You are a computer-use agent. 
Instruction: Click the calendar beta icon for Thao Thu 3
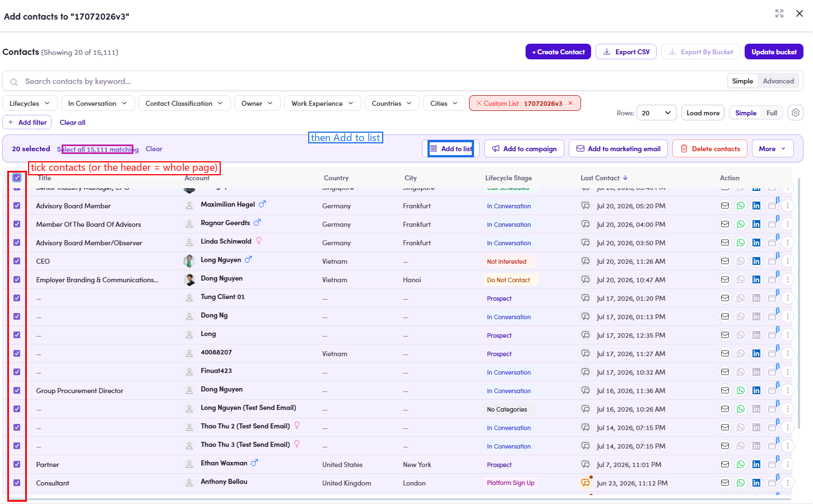[773, 445]
